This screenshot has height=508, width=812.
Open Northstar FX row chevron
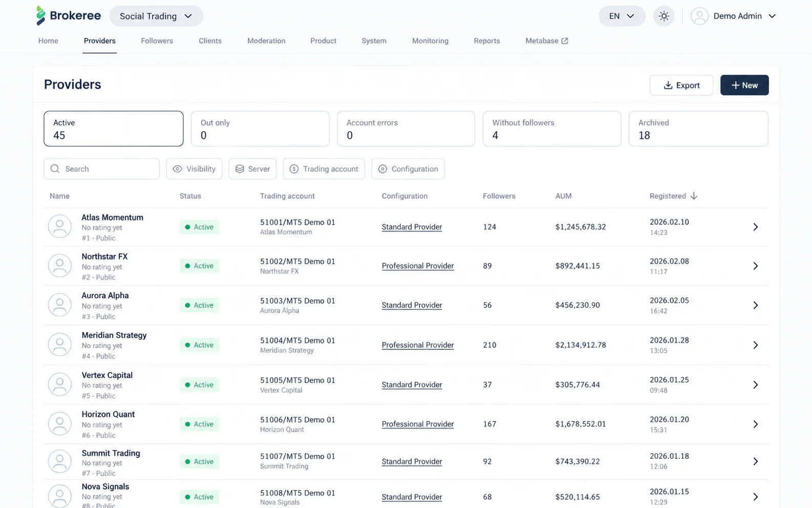(755, 266)
